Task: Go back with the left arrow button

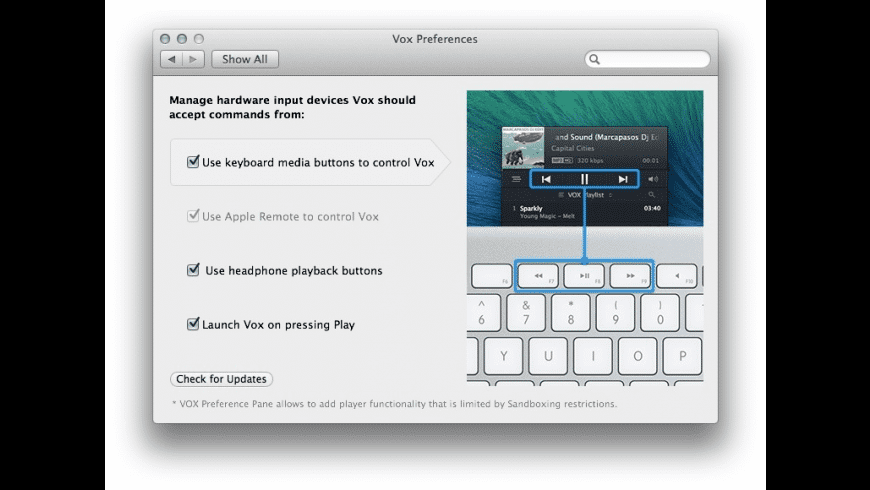Action: (x=171, y=59)
